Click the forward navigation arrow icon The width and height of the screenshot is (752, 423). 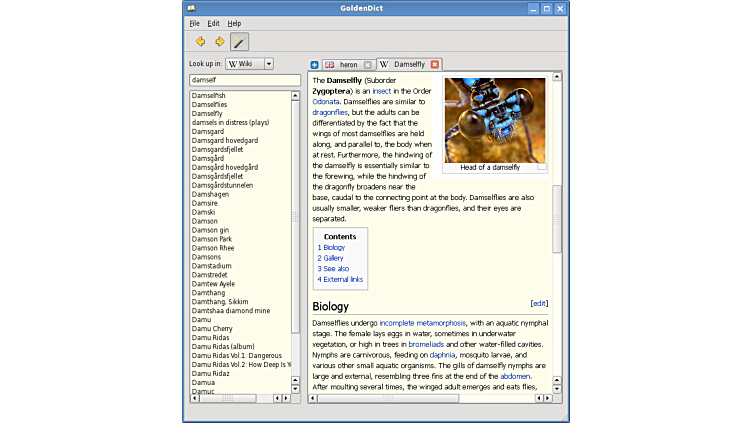tap(220, 41)
